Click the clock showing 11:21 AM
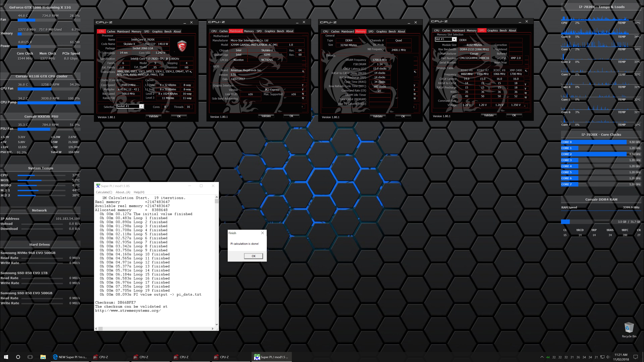644x362 pixels. click(621, 355)
